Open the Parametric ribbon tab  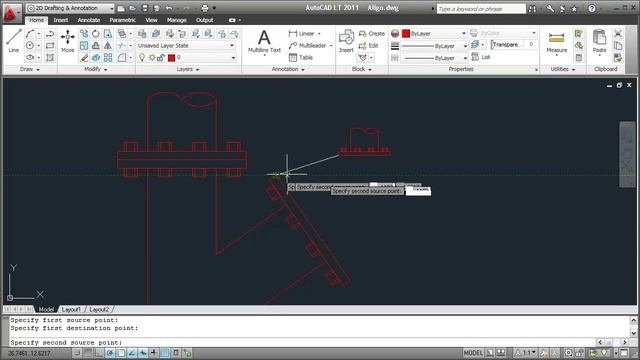[122, 20]
